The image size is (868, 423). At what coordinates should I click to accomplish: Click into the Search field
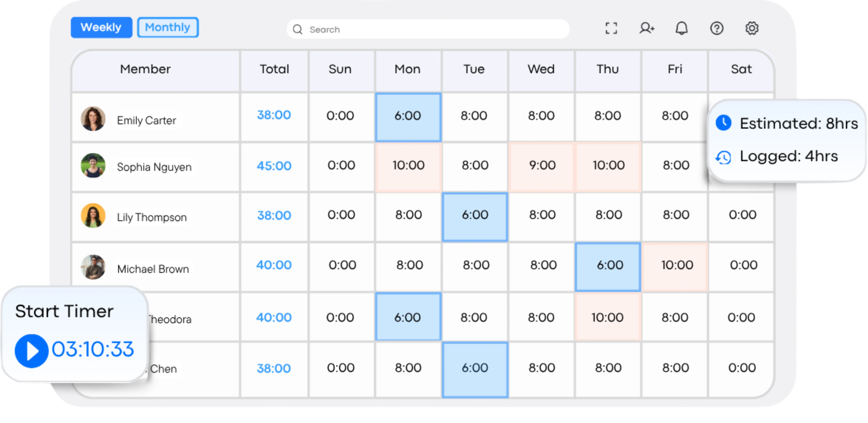(x=428, y=29)
